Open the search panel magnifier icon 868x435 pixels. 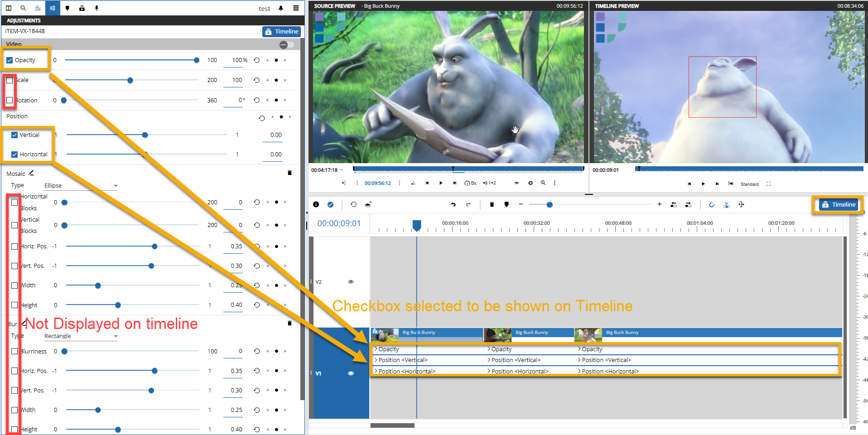(x=23, y=8)
